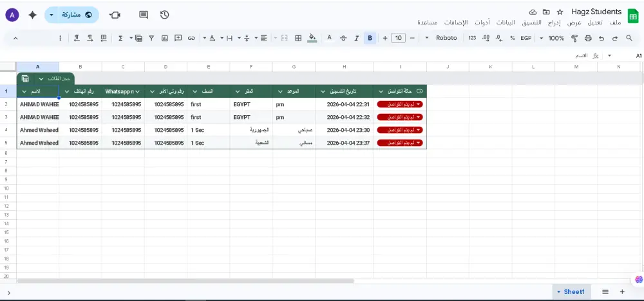The image size is (644, 301).
Task: Show all sheets list icon
Action: 605,291
